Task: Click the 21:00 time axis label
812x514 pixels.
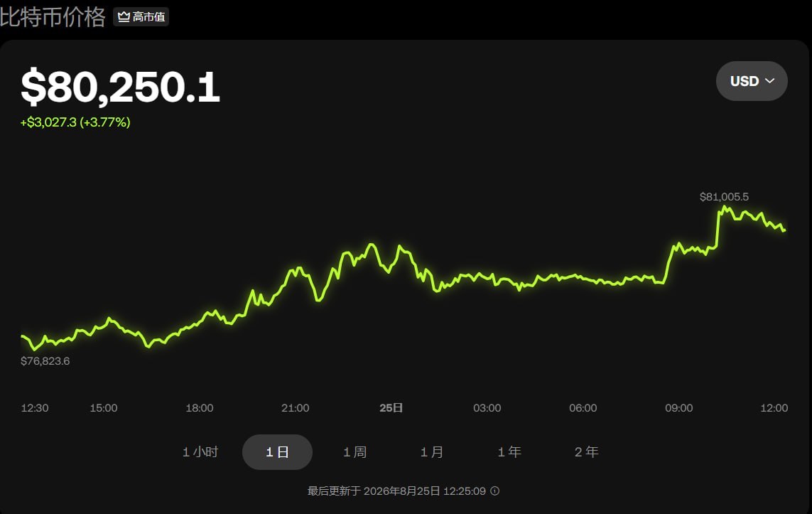Action: point(296,408)
